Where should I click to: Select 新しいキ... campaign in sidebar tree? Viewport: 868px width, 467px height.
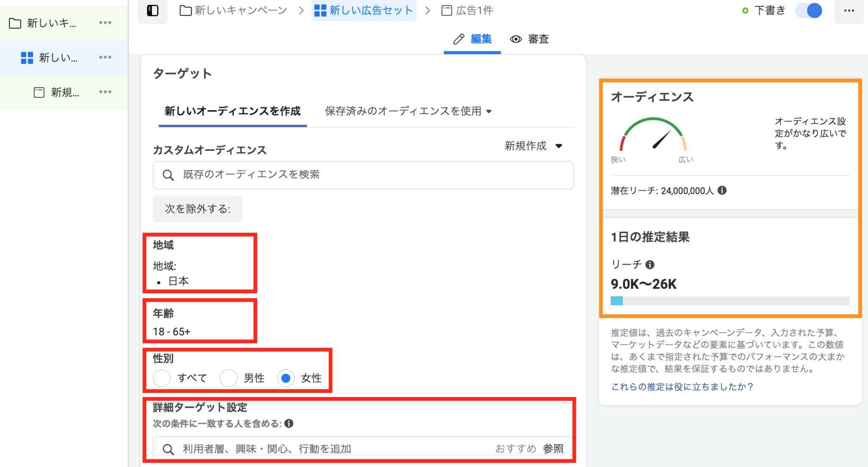64,23
